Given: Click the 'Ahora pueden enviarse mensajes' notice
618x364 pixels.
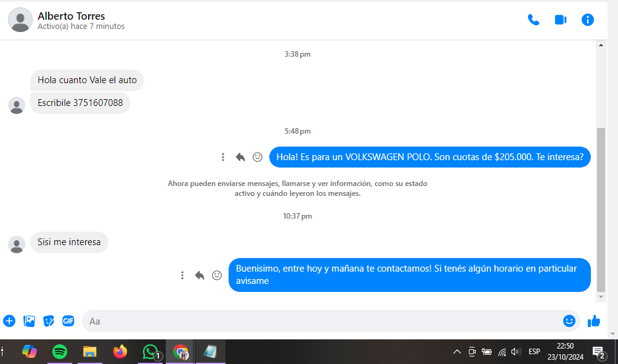Looking at the screenshot, I should pyautogui.click(x=298, y=188).
